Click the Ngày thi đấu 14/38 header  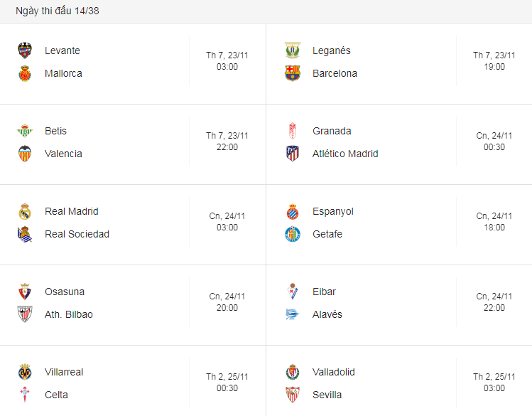coord(58,11)
